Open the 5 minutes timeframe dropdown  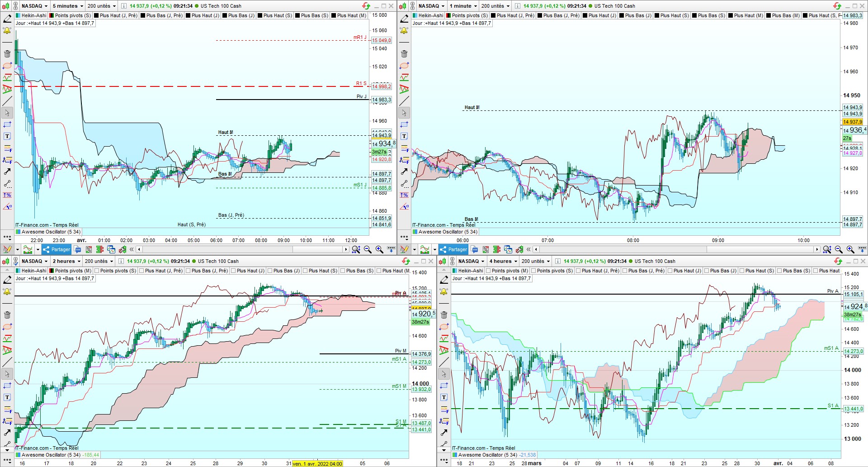67,6
